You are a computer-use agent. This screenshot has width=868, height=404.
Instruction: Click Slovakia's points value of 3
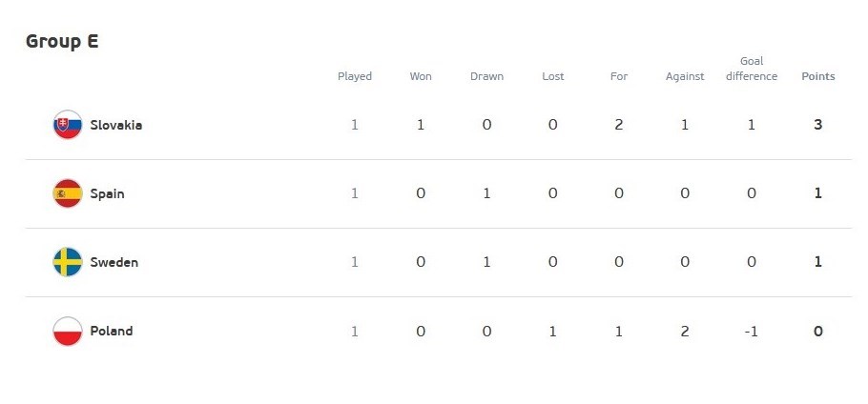coord(817,125)
